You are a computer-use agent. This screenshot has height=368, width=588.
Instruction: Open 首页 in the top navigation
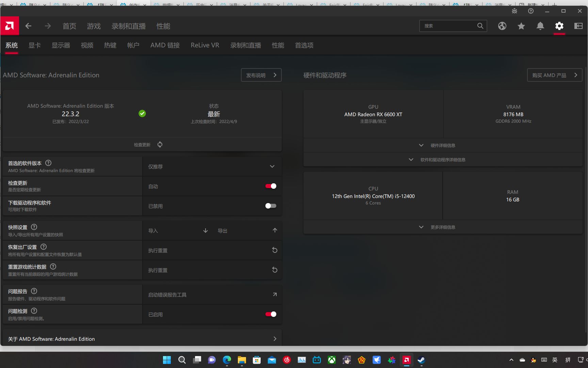[x=69, y=26]
